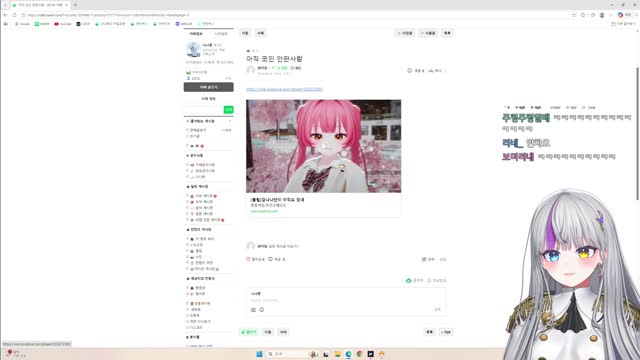This screenshot has height=360, width=640.
Task: Open File Explorer from the taskbar
Action: click(338, 354)
